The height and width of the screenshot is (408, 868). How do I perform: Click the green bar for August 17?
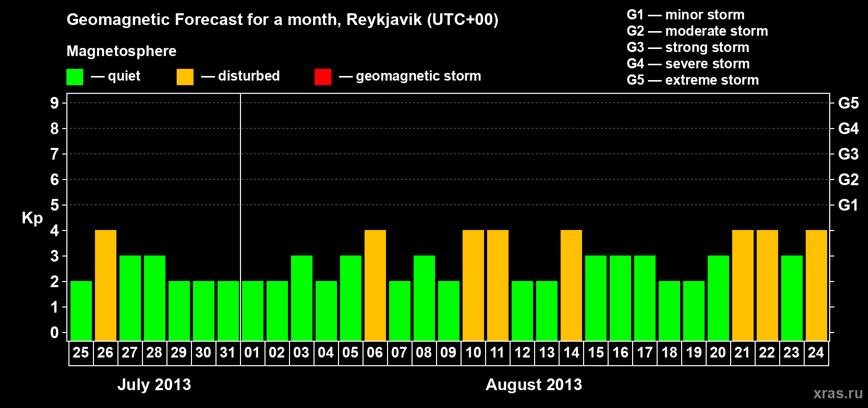pos(645,298)
